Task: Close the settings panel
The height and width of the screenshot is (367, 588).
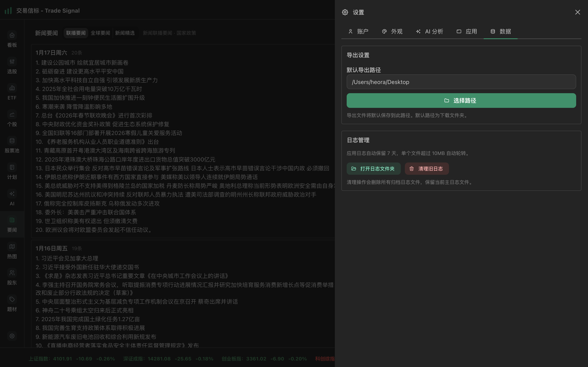Action: tap(577, 12)
